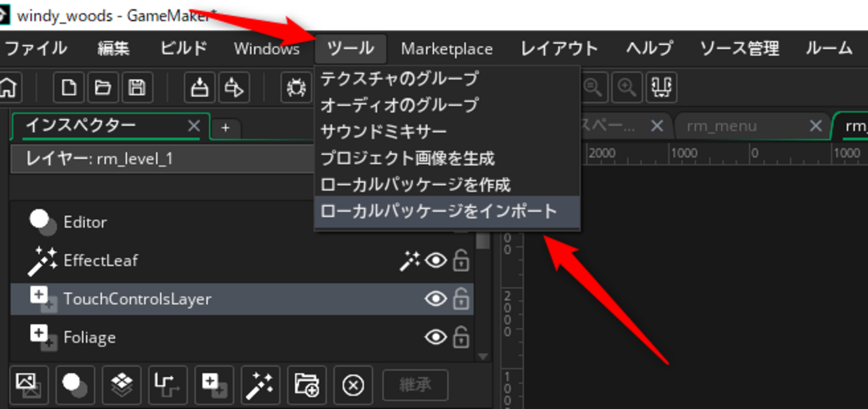Click the dock/layout icon next to zoom buttons

(662, 88)
